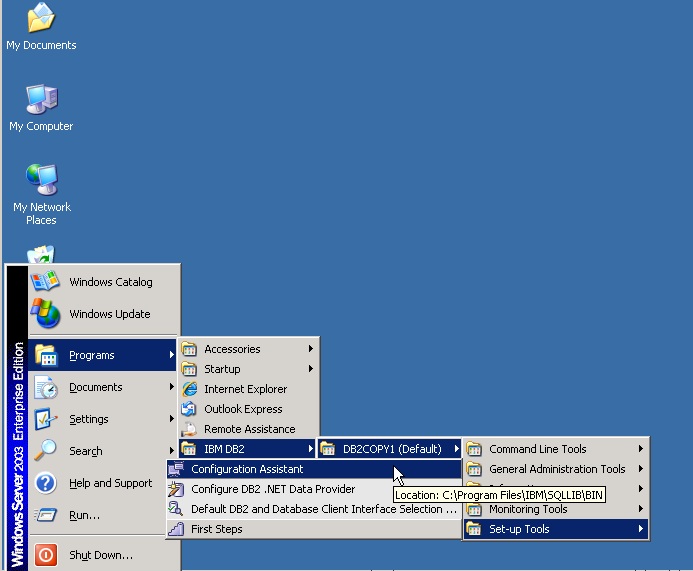Screen dimensions: 693x571
Task: Expand the General Administration Tools arrow
Action: point(641,468)
